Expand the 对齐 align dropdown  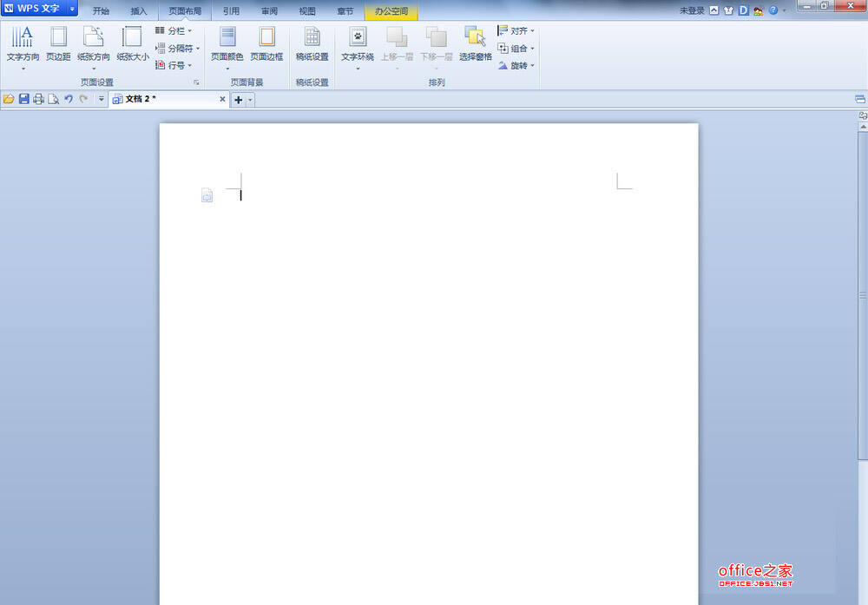pos(516,31)
